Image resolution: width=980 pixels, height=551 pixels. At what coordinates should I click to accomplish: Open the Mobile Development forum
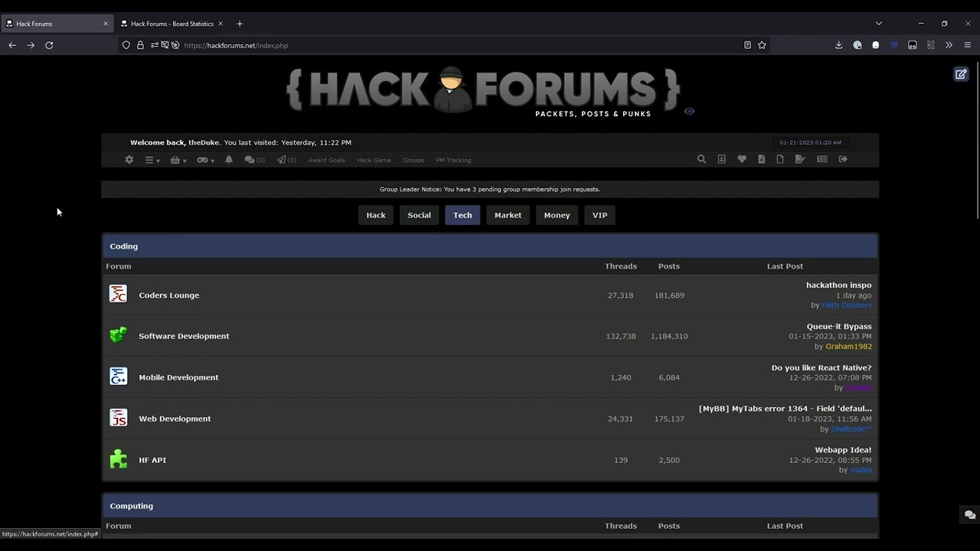point(178,377)
